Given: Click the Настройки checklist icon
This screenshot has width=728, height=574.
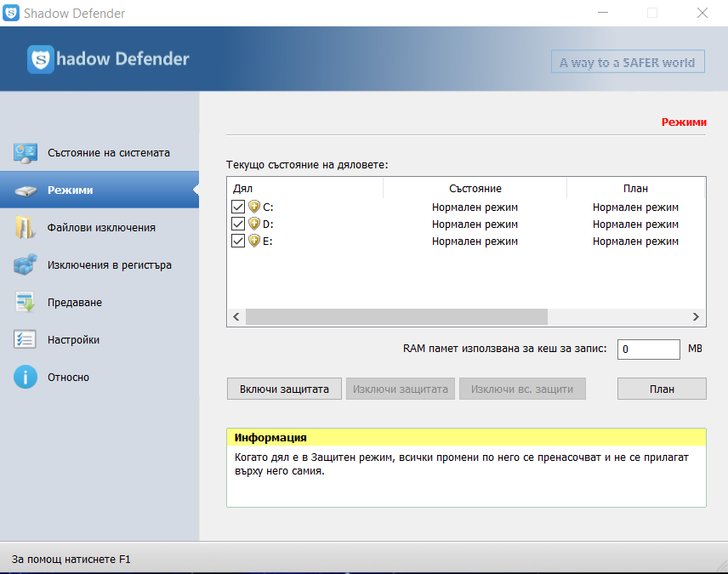Looking at the screenshot, I should 25,339.
